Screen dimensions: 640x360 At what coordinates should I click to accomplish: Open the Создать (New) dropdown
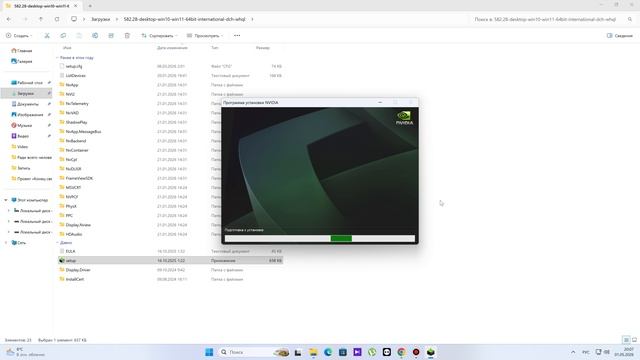[19, 36]
